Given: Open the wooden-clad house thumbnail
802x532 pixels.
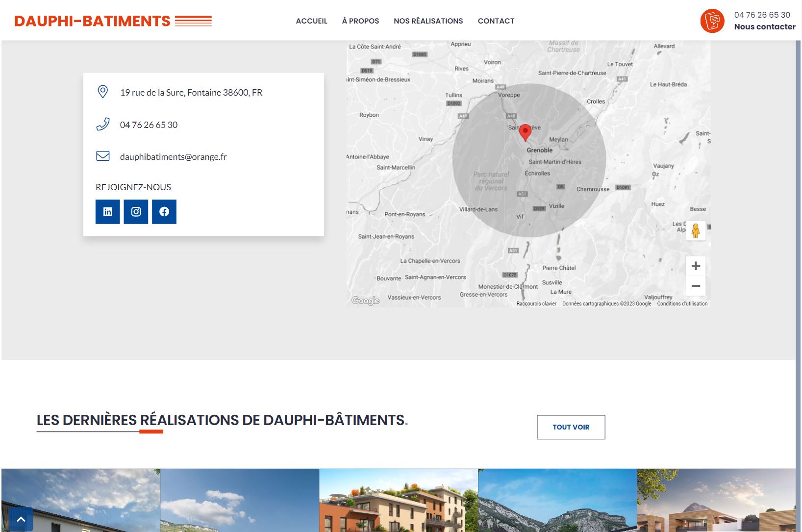Looking at the screenshot, I should tap(716, 500).
